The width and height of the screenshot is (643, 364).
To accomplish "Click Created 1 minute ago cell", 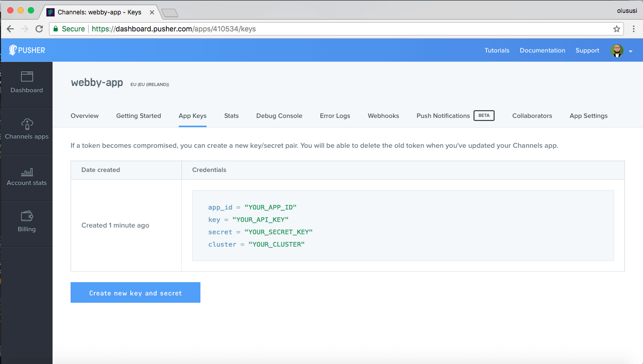I will coord(126,226).
